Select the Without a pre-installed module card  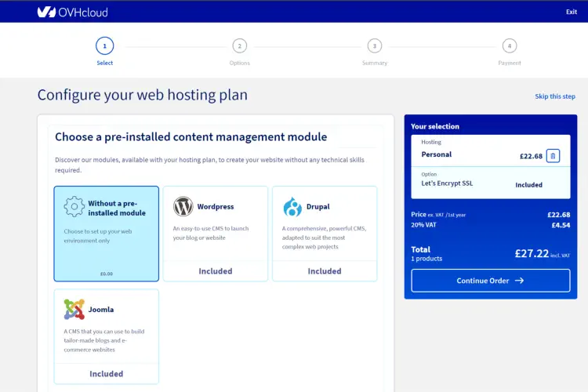click(x=106, y=234)
